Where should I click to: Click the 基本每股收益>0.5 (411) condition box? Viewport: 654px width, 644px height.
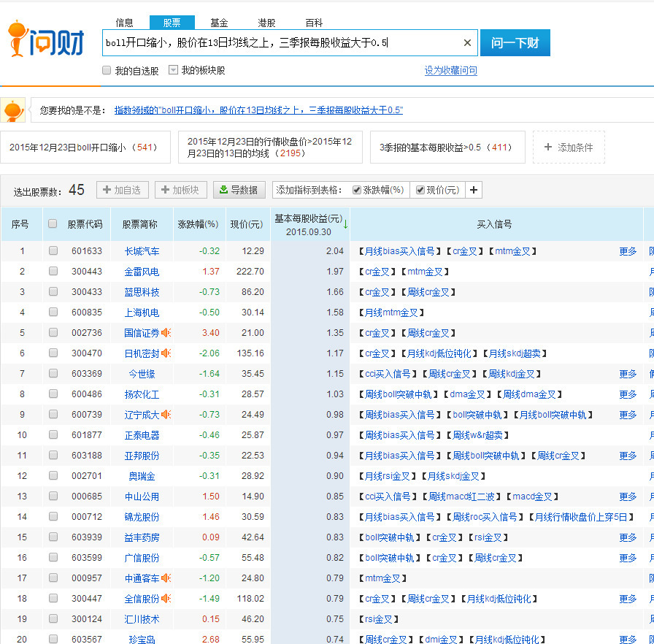click(x=447, y=147)
